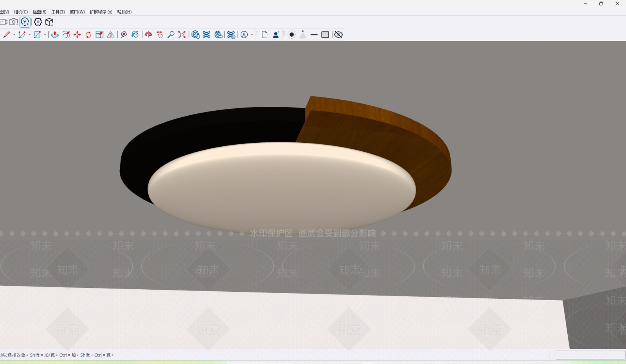Select the Follow Me tool
626x364 pixels.
66,35
